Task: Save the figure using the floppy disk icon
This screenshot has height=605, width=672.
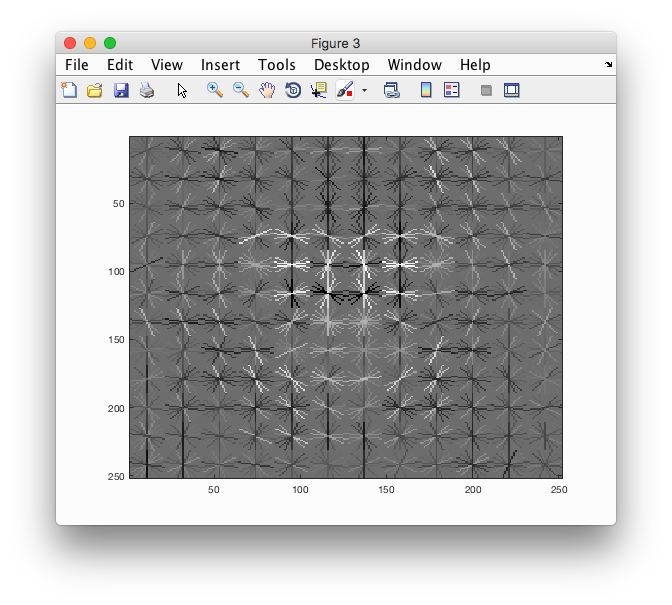Action: pos(121,90)
